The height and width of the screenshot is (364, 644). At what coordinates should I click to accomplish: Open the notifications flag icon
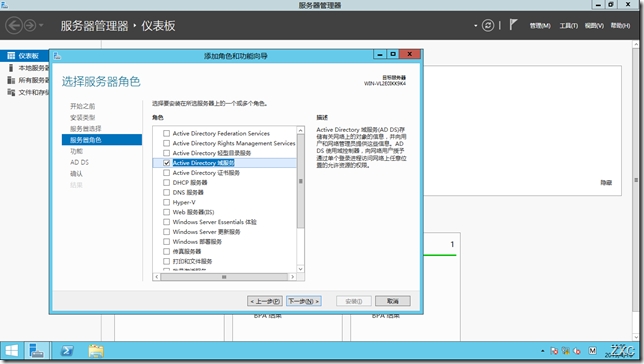click(513, 25)
